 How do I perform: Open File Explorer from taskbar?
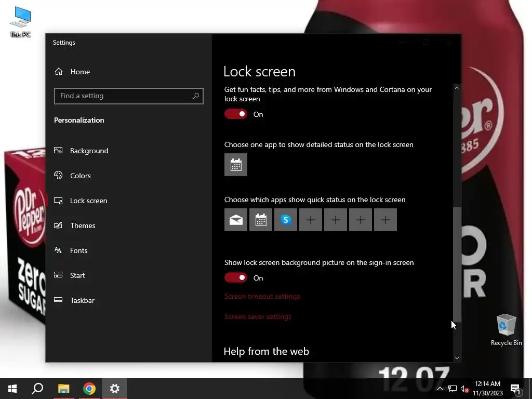pos(63,389)
